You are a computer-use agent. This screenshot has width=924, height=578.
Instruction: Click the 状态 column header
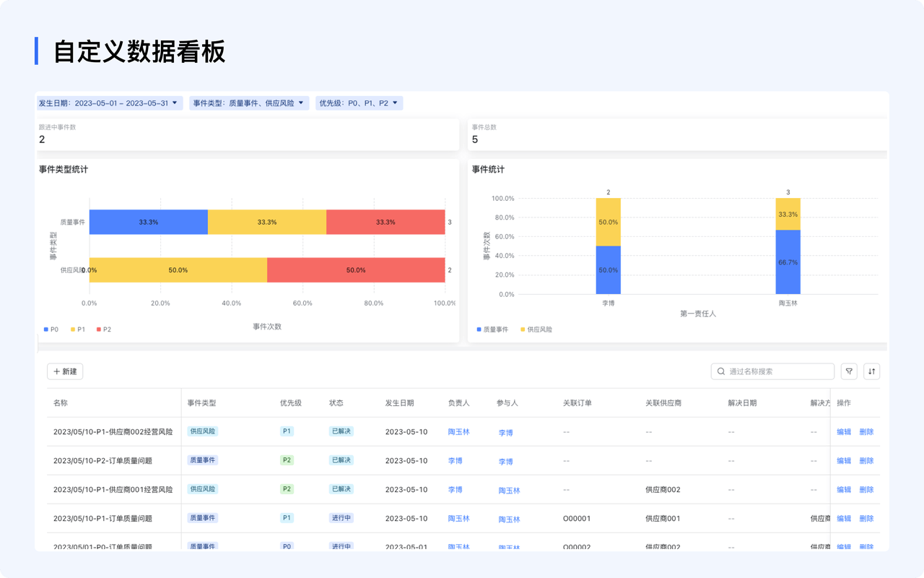tap(336, 403)
